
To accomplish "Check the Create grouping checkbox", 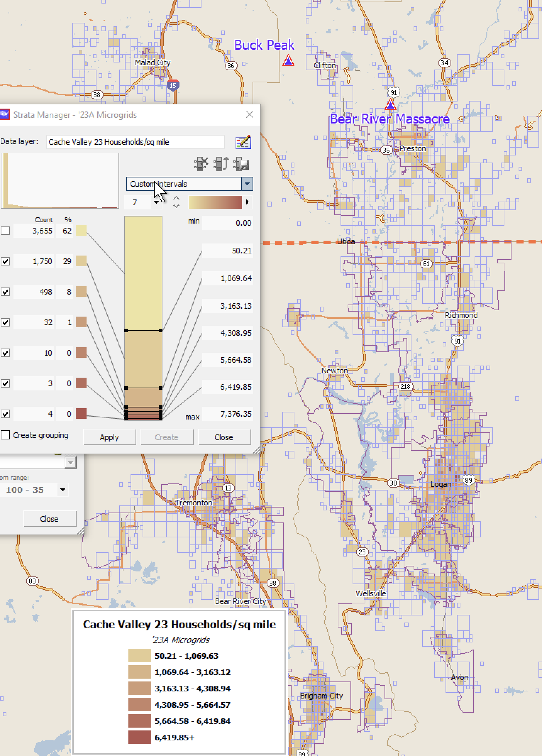I will coord(5,435).
